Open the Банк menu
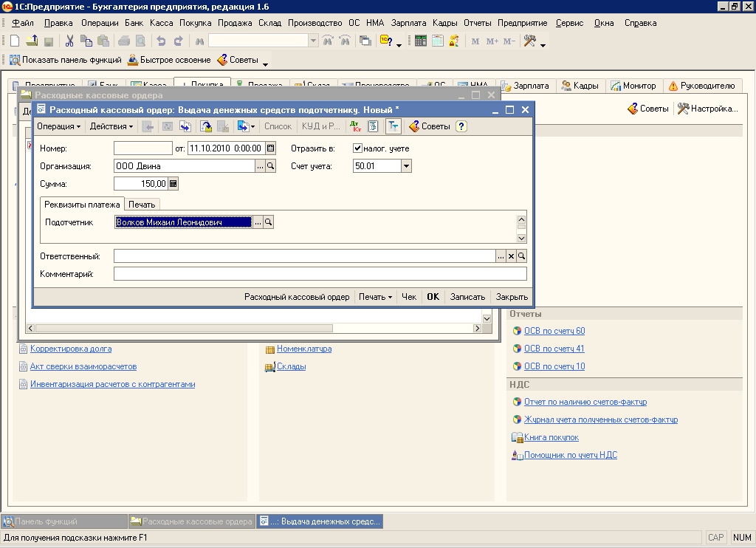 coord(134,23)
